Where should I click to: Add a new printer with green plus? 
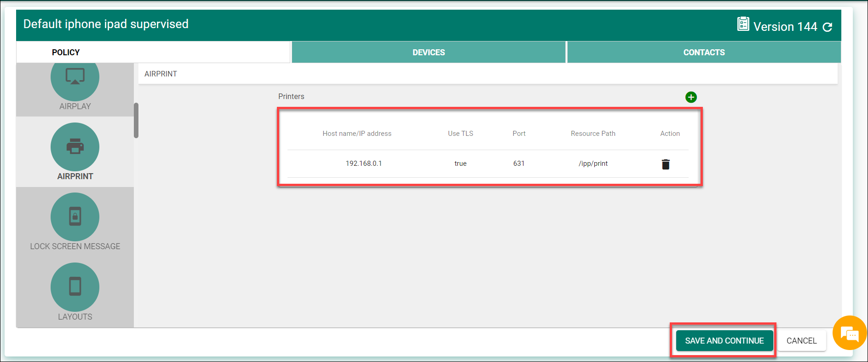(x=691, y=97)
